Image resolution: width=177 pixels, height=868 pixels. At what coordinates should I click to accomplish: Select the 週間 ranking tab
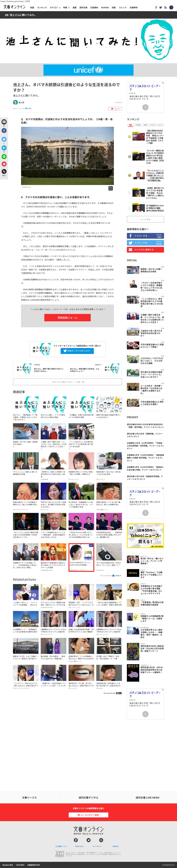pyautogui.click(x=145, y=125)
